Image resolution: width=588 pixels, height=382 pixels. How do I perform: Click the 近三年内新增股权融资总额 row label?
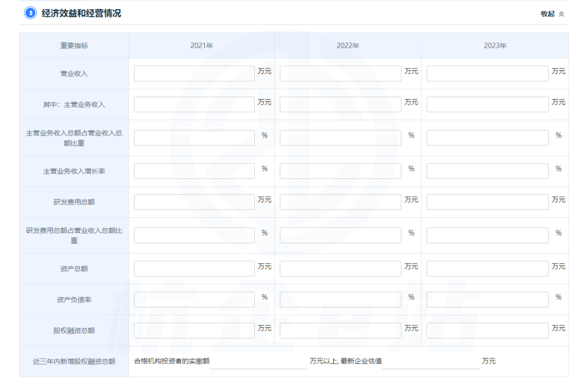pyautogui.click(x=74, y=361)
